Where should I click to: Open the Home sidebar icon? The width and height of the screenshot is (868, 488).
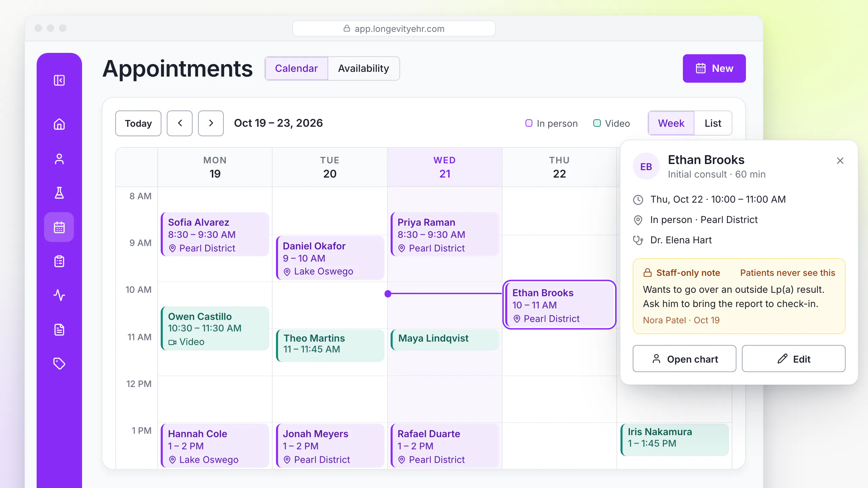pyautogui.click(x=59, y=124)
